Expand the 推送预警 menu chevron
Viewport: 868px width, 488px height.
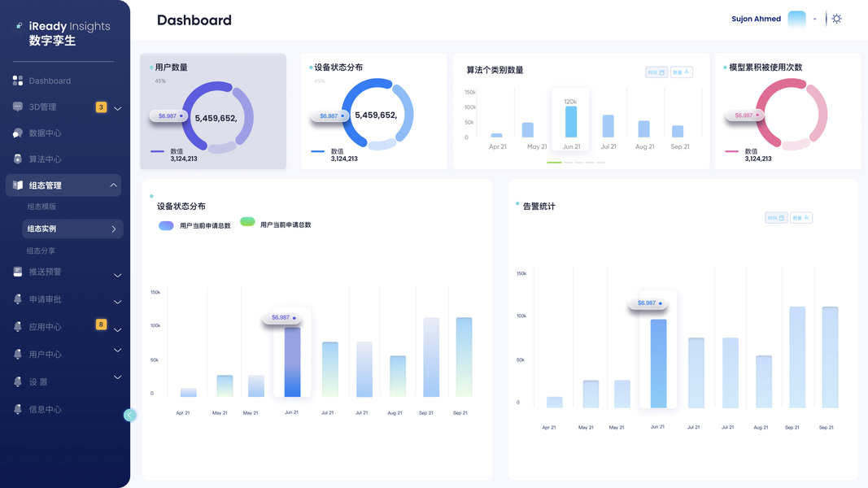117,276
